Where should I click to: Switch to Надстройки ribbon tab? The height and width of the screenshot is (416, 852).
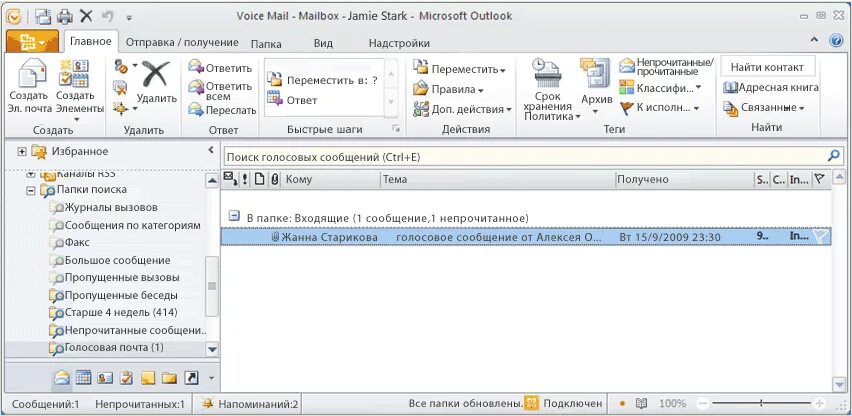pyautogui.click(x=399, y=43)
